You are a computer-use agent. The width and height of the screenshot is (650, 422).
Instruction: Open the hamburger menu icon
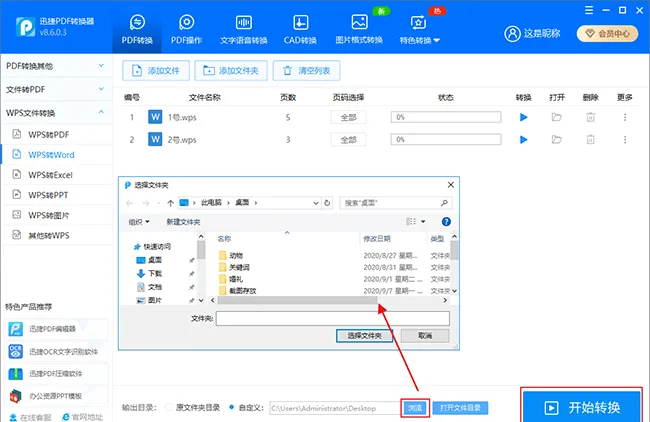click(589, 10)
